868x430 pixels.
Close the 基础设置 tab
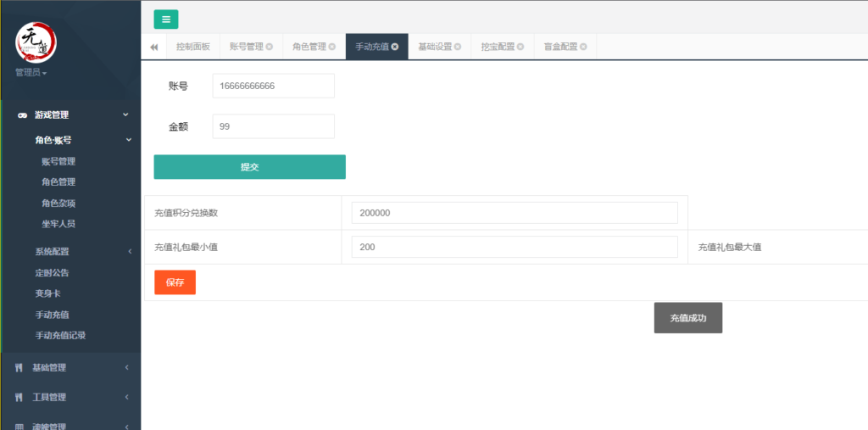[x=458, y=47]
